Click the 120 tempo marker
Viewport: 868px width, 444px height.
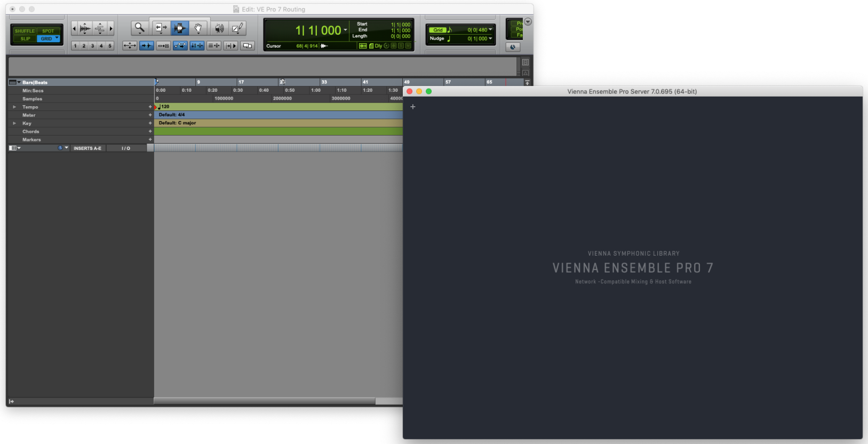click(x=163, y=107)
